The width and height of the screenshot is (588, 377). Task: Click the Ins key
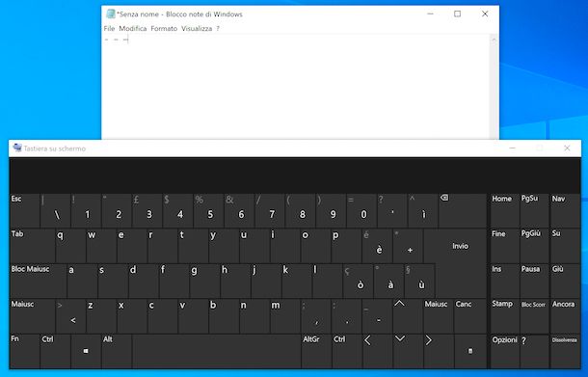click(x=504, y=281)
